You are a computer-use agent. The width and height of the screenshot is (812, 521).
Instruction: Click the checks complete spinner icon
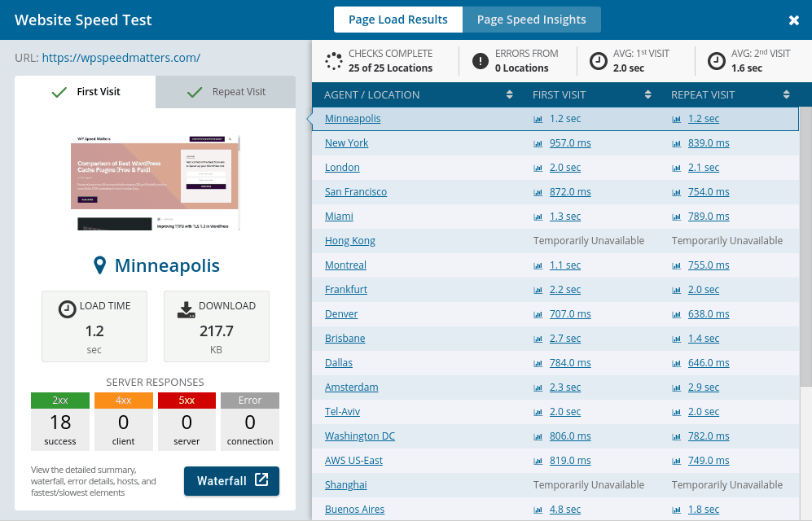coord(333,61)
